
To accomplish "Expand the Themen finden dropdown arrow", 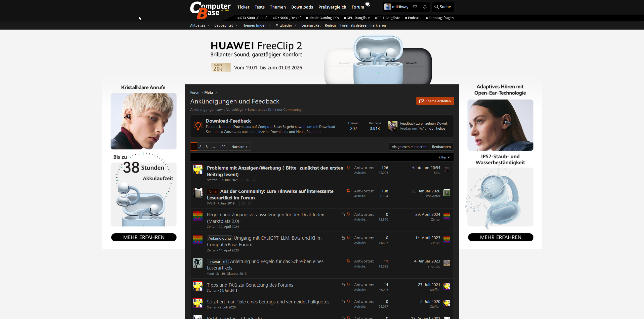I will click(270, 25).
